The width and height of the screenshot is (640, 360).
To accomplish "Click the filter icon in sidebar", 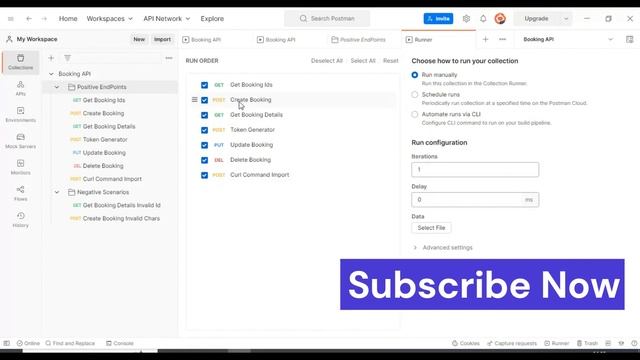I will (x=67, y=58).
